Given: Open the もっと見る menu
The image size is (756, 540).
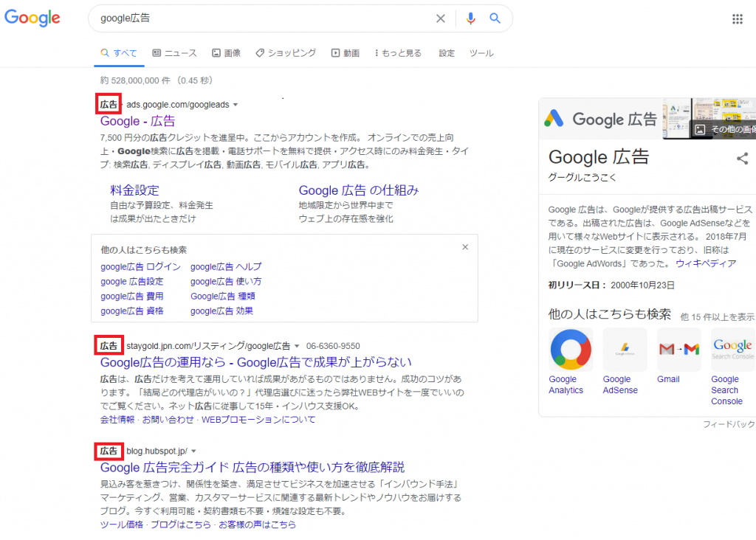Looking at the screenshot, I should point(398,53).
